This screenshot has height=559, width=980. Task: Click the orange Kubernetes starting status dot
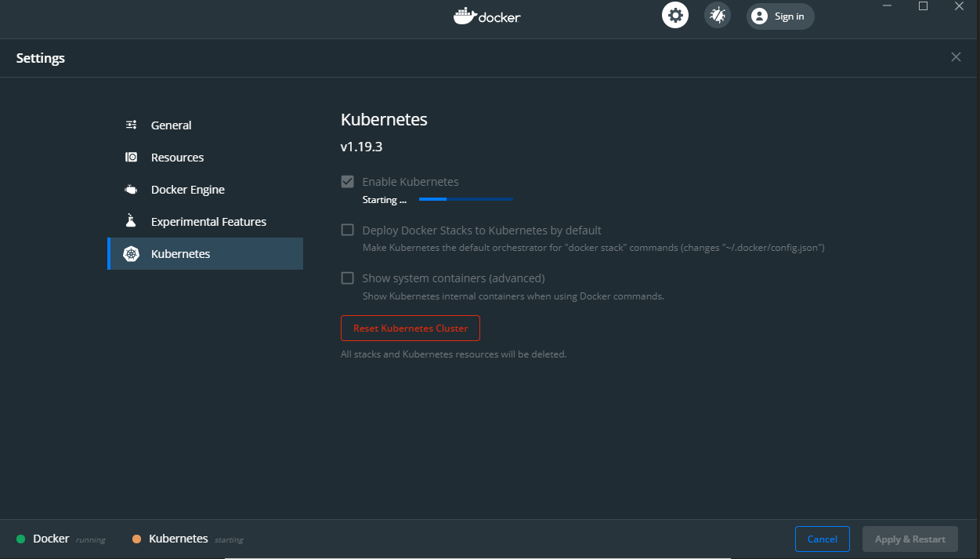[136, 539]
